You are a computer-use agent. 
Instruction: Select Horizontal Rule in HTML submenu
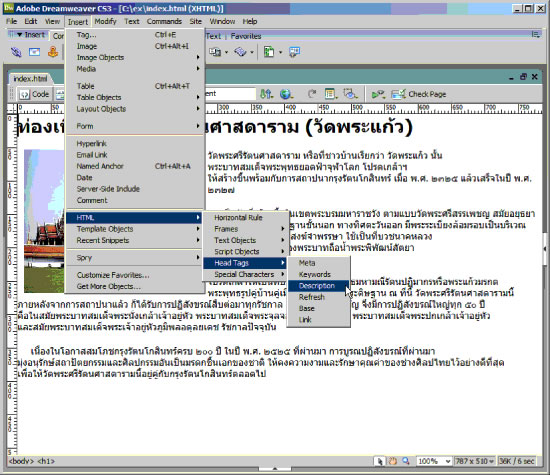click(245, 218)
